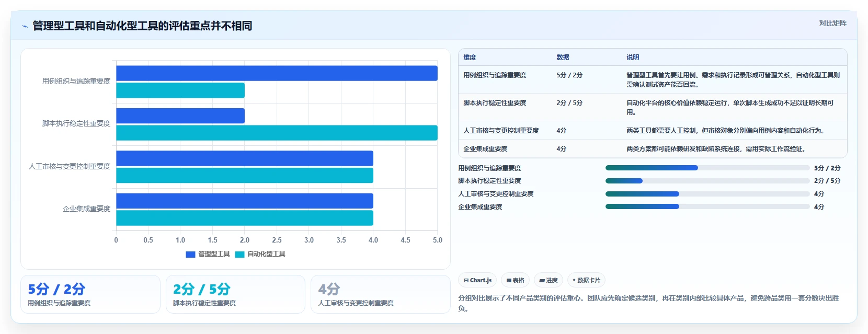
Task: Click the blue 管理型工具 bar for 用例组织与追踪重要度
Action: click(277, 73)
